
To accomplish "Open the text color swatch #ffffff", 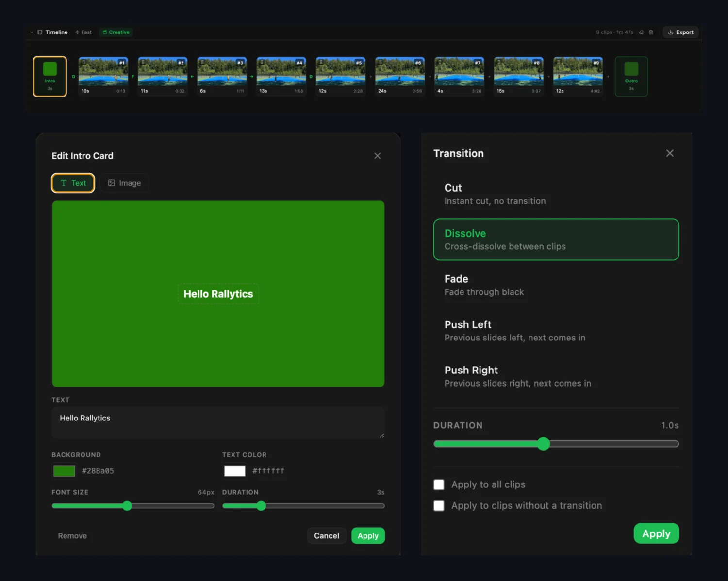I will click(234, 471).
